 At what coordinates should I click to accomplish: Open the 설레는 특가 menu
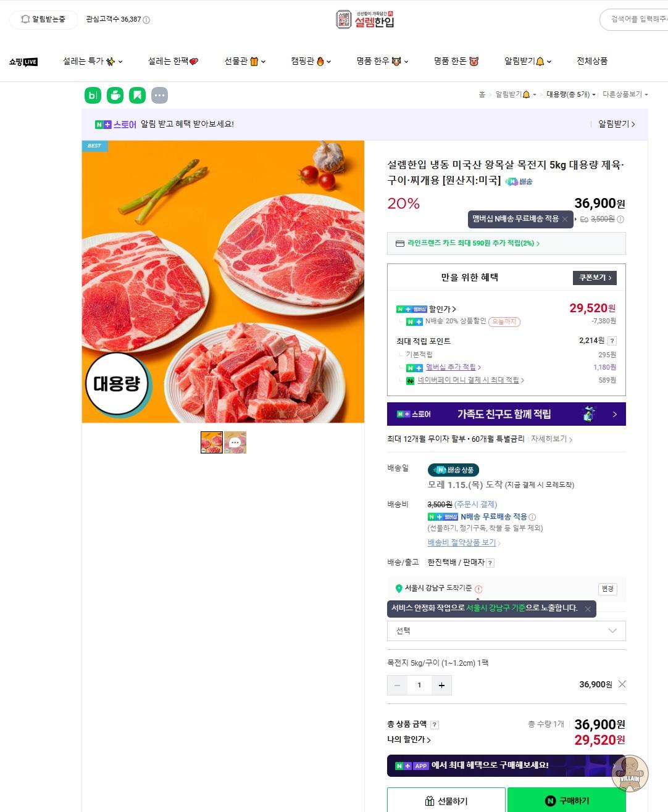(x=93, y=61)
